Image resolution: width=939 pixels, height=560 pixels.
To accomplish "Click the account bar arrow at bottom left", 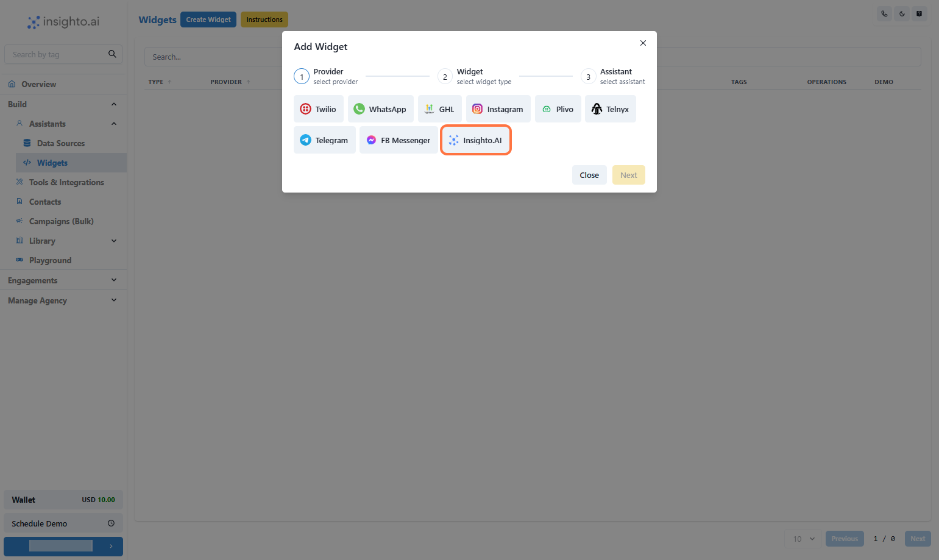I will click(x=111, y=547).
